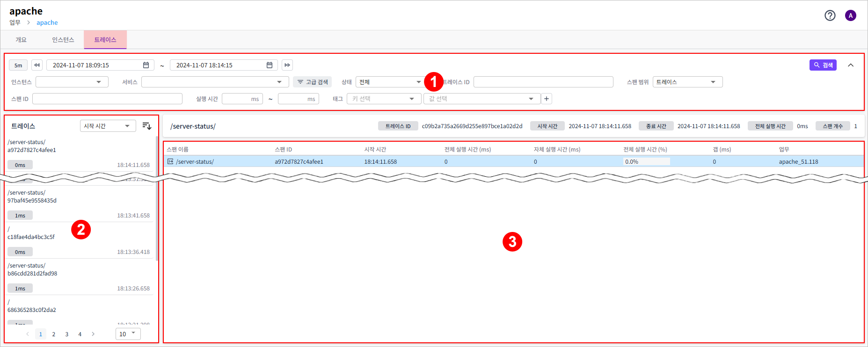Viewport: 868px width, 347px height.
Task: Open the user avatar A menu
Action: click(x=850, y=15)
